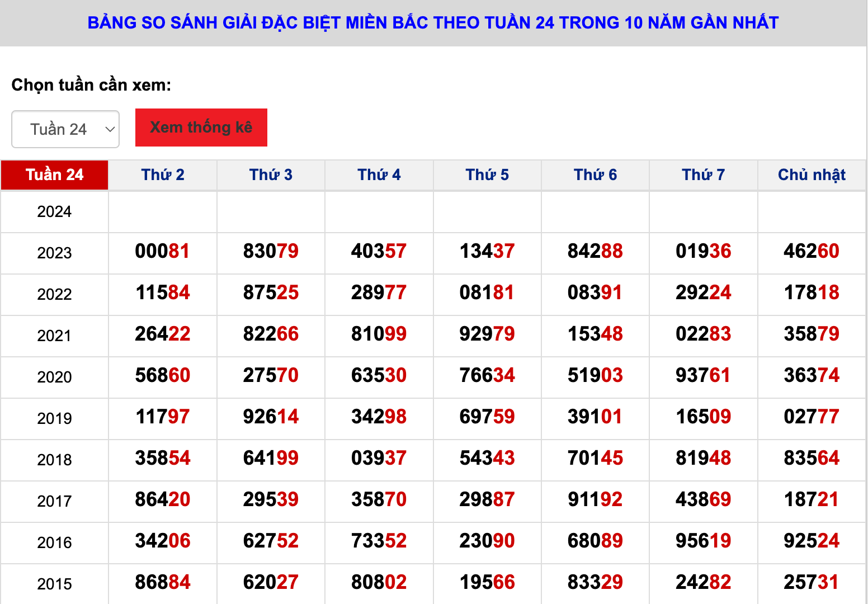This screenshot has width=868, height=604.
Task: Click result 73352 under Thứ 4 2016
Action: (x=379, y=541)
